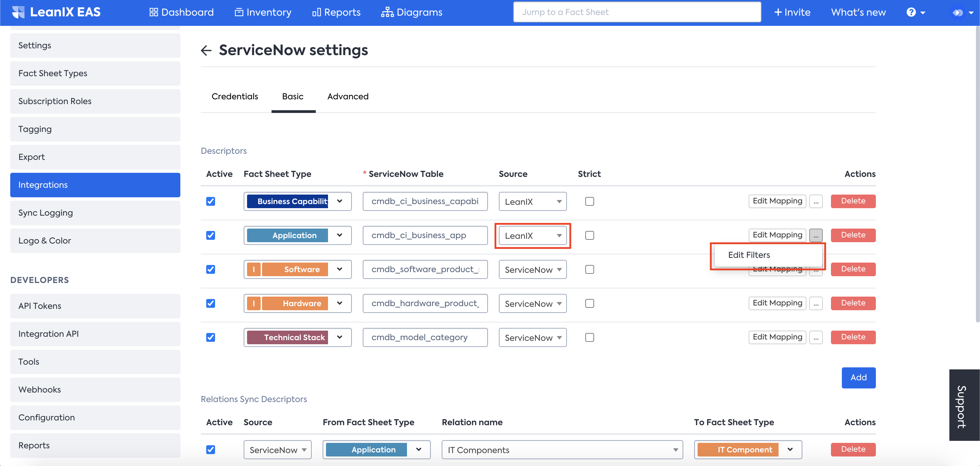Click Edit Mapping for Business Capability

(777, 201)
